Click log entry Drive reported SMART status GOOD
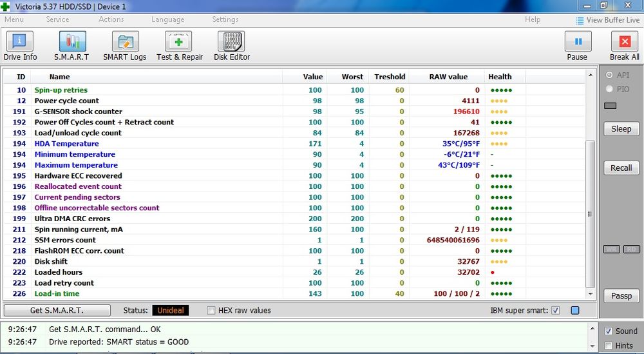Screen dimensions: 644x354 (x=118, y=342)
